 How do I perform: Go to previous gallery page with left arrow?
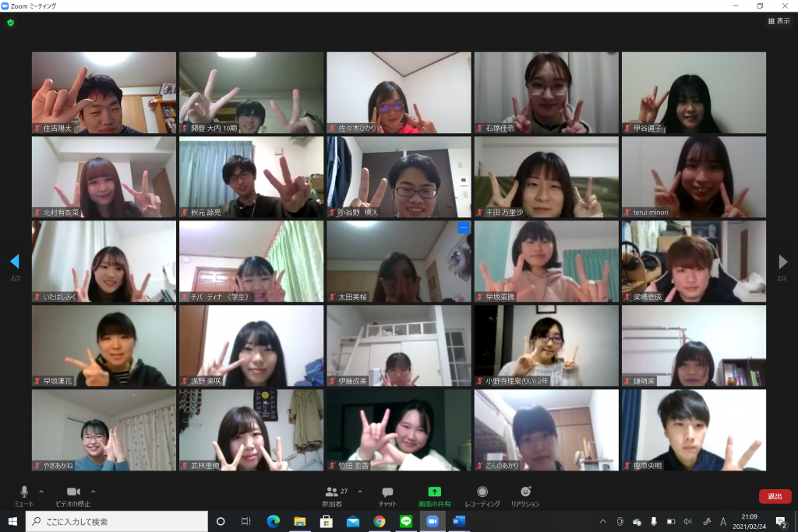pos(14,262)
